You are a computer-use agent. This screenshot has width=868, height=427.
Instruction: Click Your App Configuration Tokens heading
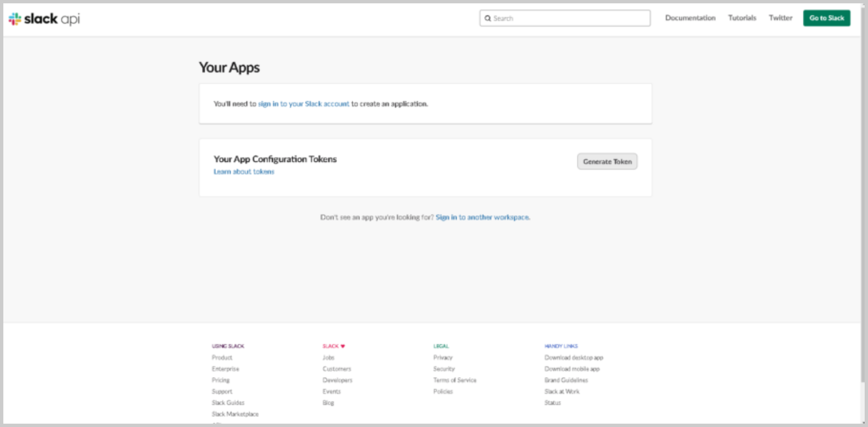coord(275,159)
